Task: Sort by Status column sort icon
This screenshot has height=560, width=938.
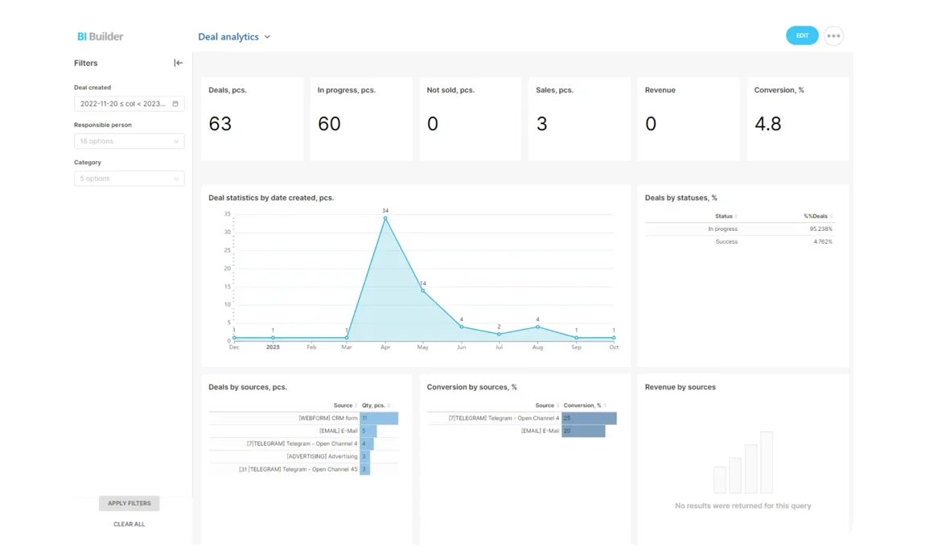Action: (736, 216)
